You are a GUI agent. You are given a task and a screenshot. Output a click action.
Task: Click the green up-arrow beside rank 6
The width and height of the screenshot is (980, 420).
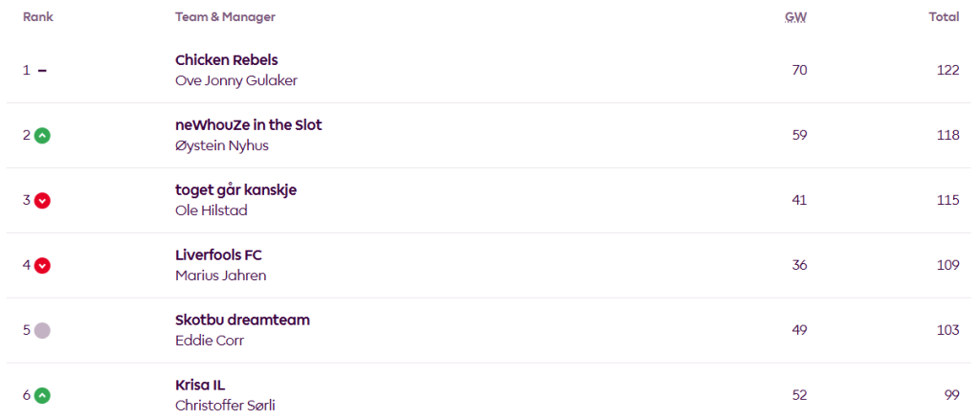tap(42, 395)
